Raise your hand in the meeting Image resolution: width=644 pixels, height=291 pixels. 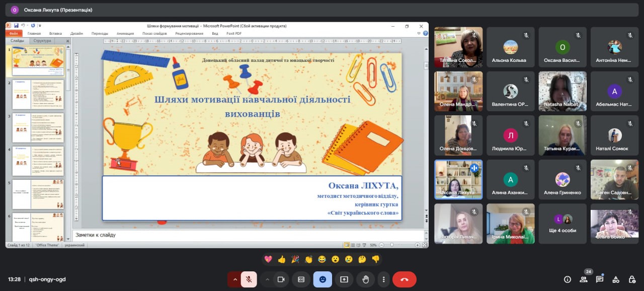pyautogui.click(x=366, y=279)
